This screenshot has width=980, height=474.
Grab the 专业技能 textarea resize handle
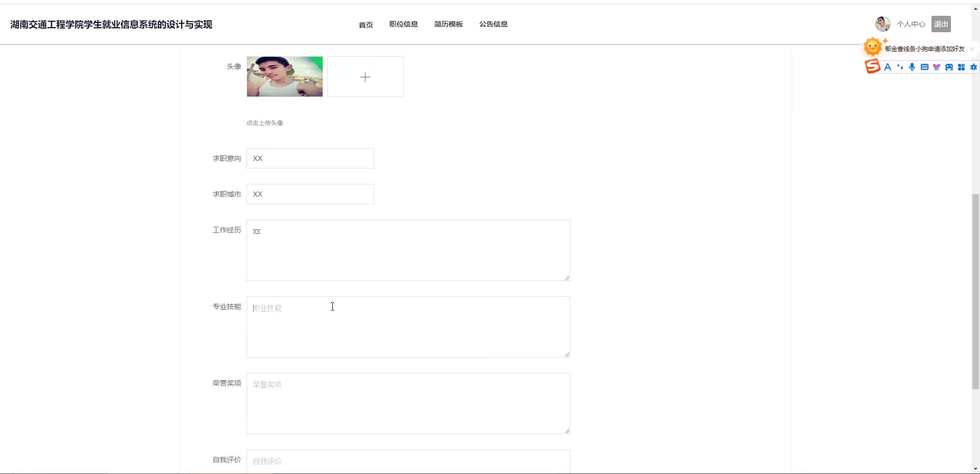coord(567,354)
